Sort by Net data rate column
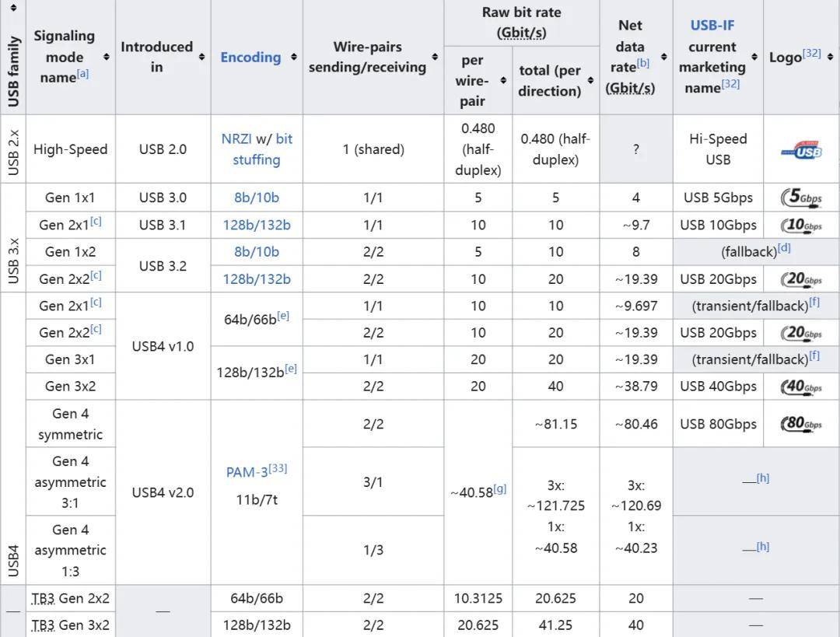The image size is (840, 637). pos(664,57)
